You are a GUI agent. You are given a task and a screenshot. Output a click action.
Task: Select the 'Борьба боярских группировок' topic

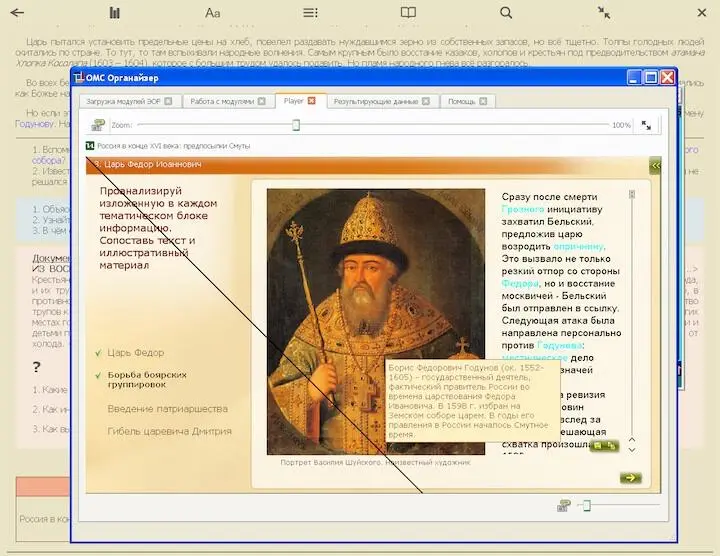click(x=147, y=380)
